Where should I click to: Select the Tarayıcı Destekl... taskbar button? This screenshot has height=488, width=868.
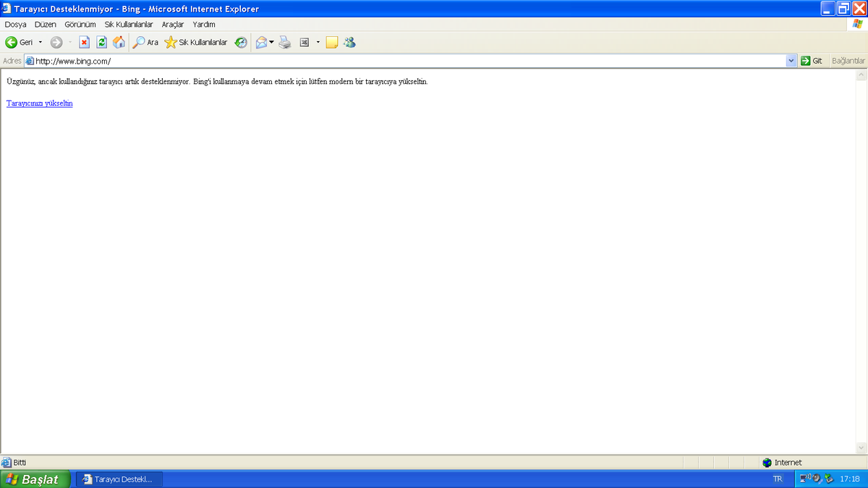pyautogui.click(x=119, y=479)
